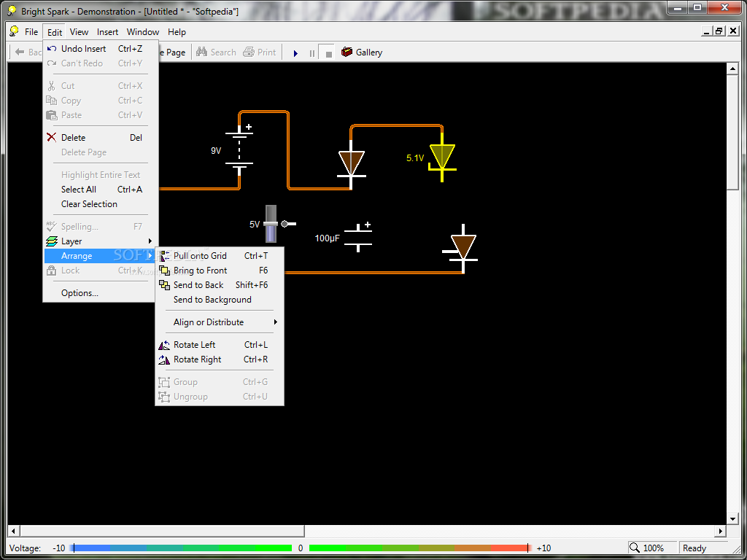Image resolution: width=747 pixels, height=560 pixels.
Task: Choose Clear Selection
Action: pyautogui.click(x=100, y=204)
